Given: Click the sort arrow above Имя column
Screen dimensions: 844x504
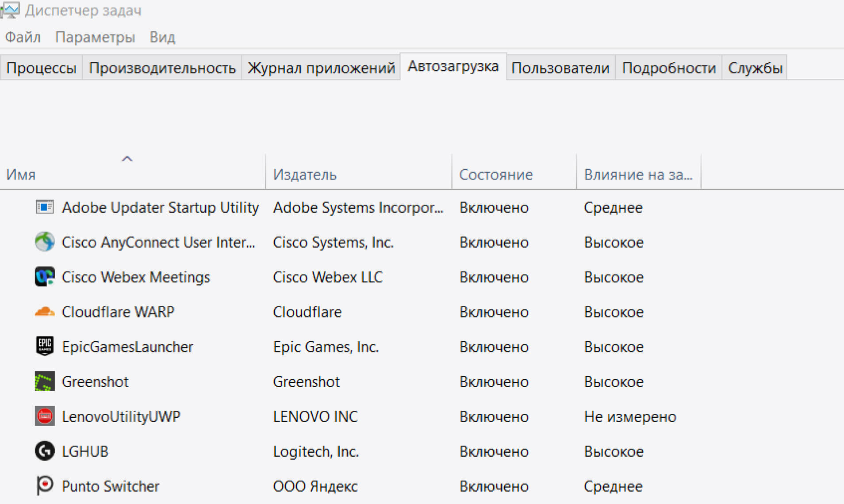Looking at the screenshot, I should pos(127,159).
